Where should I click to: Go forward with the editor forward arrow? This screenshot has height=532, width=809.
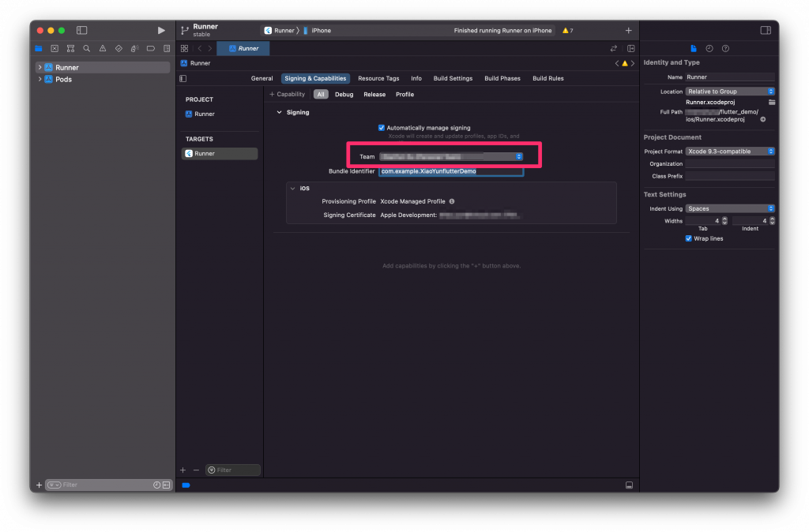pyautogui.click(x=210, y=48)
